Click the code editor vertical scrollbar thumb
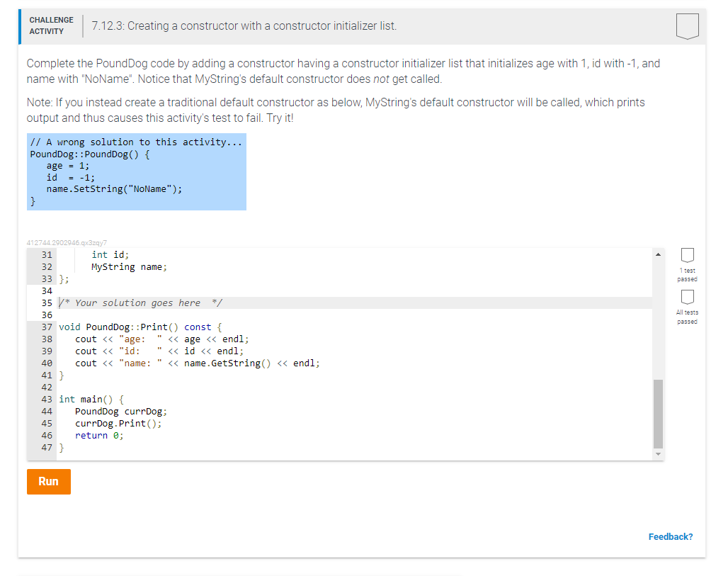Image resolution: width=728 pixels, height=576 pixels. 658,414
